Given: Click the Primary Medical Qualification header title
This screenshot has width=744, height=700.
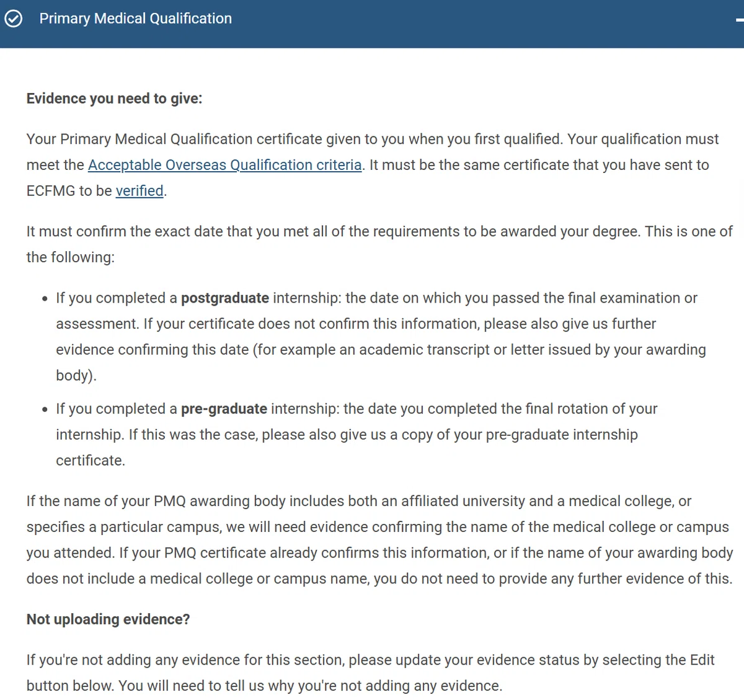Looking at the screenshot, I should [x=135, y=19].
